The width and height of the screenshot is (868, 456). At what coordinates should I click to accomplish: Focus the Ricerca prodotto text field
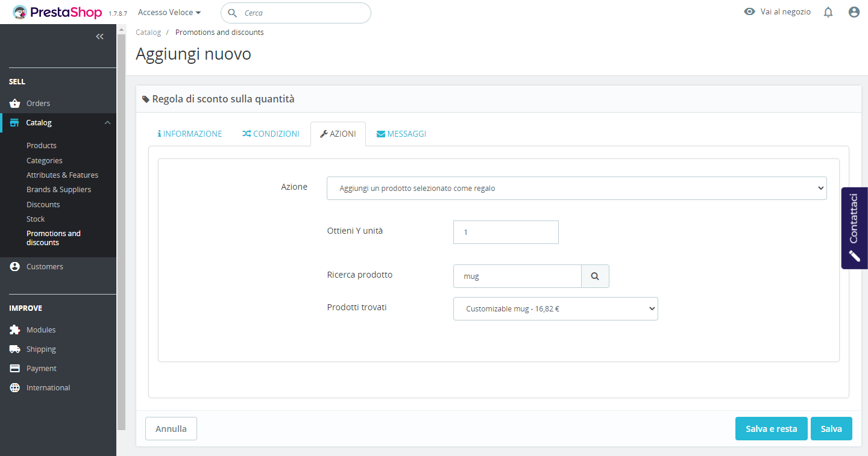point(517,276)
